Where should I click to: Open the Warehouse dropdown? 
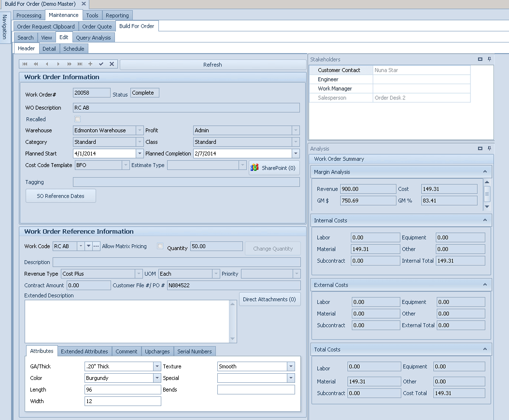click(x=141, y=130)
